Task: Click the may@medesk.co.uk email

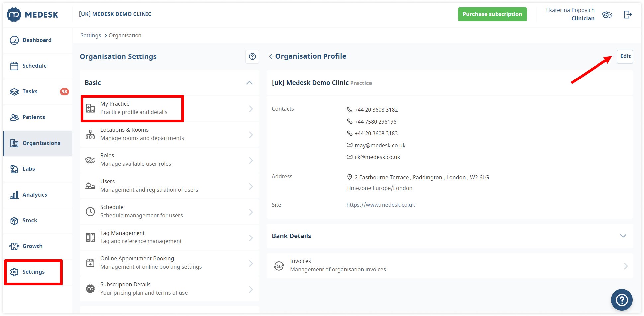Action: 380,145
